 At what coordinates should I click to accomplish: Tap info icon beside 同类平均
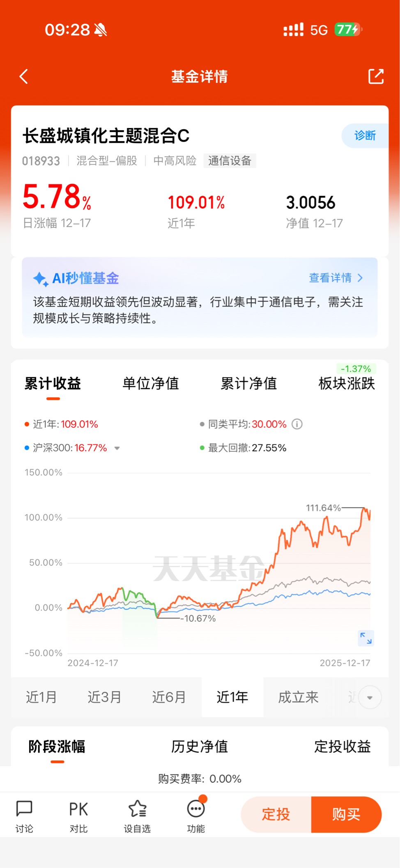(x=297, y=424)
